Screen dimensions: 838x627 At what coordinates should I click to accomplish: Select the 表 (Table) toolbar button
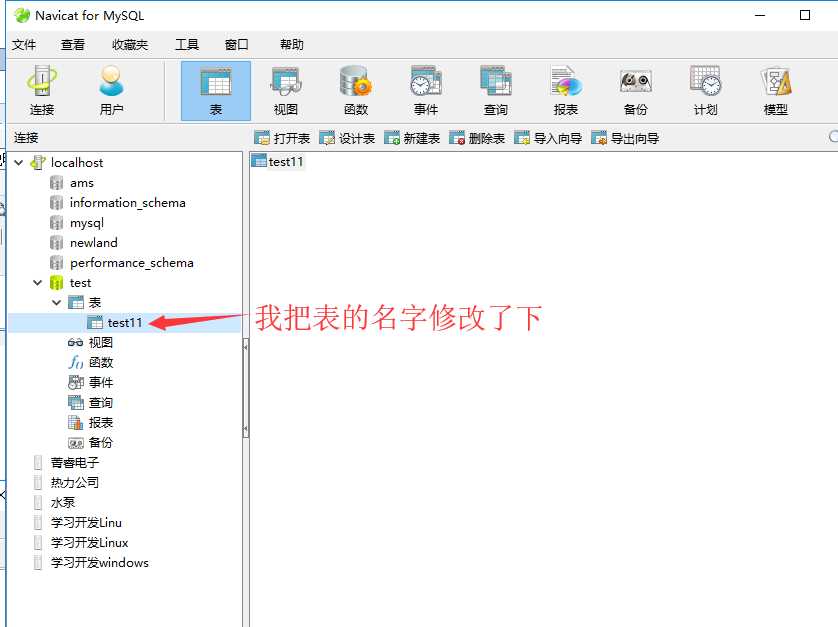(215, 91)
